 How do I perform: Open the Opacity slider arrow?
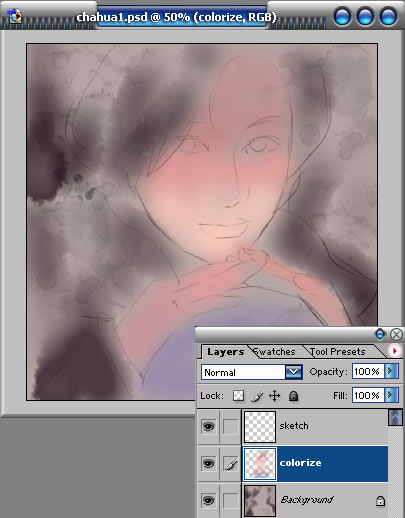391,371
